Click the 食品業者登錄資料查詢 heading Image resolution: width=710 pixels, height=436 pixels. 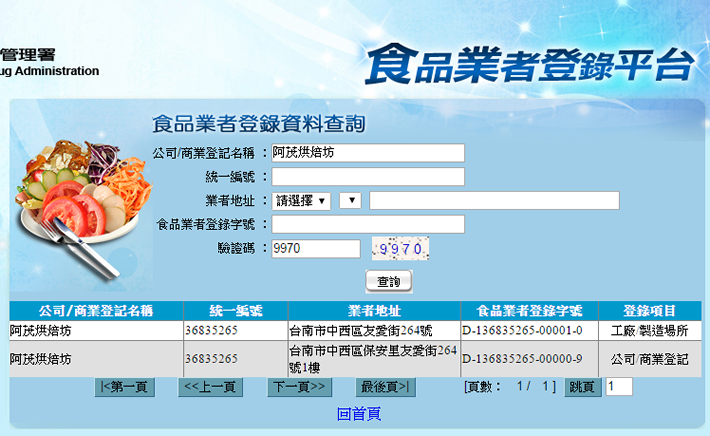(259, 124)
